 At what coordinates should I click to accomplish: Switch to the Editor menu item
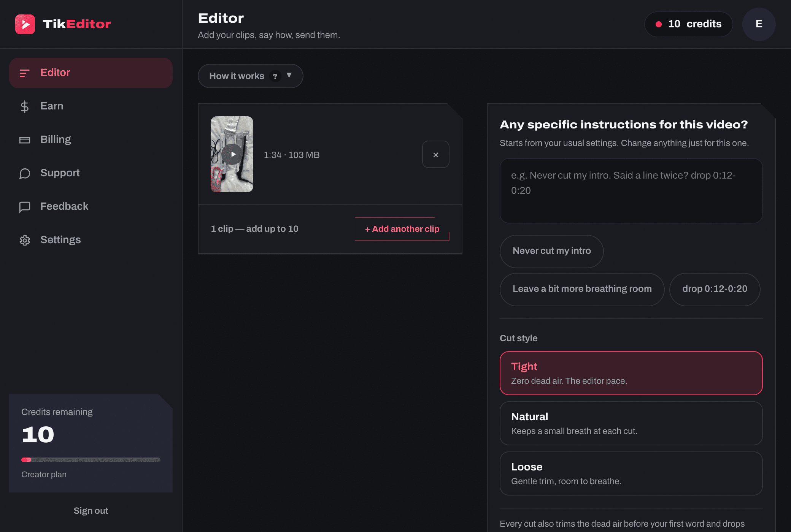pos(91,73)
